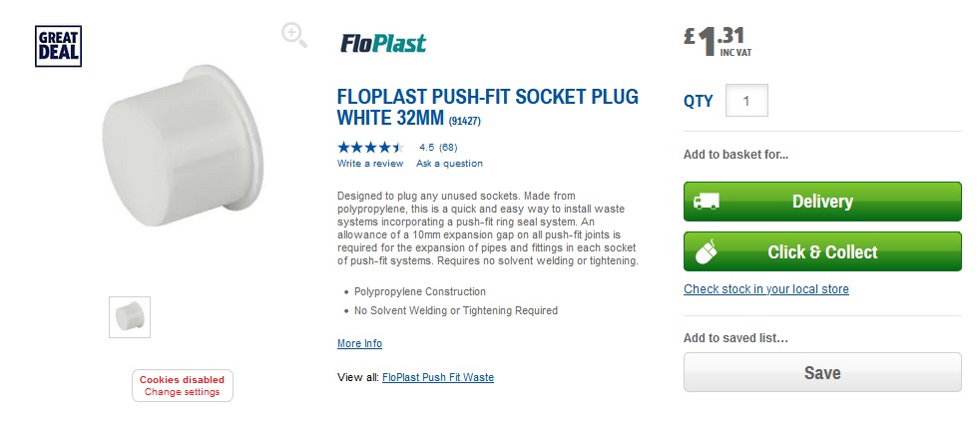Screen dimensions: 980x446
Task: Click the mouse icon on Click & Collect
Action: tap(707, 251)
